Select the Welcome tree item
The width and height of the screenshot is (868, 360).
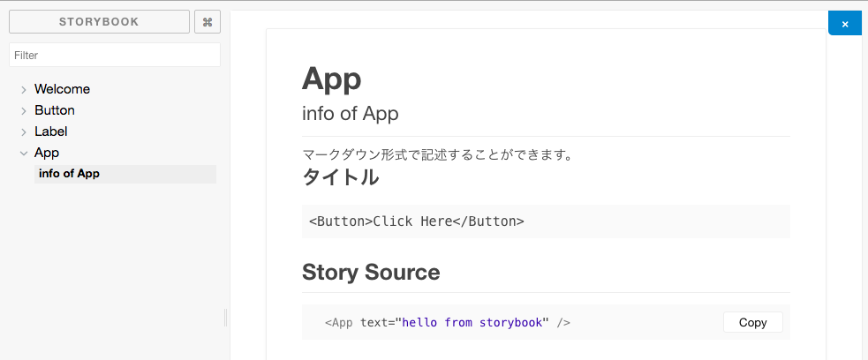tap(62, 89)
